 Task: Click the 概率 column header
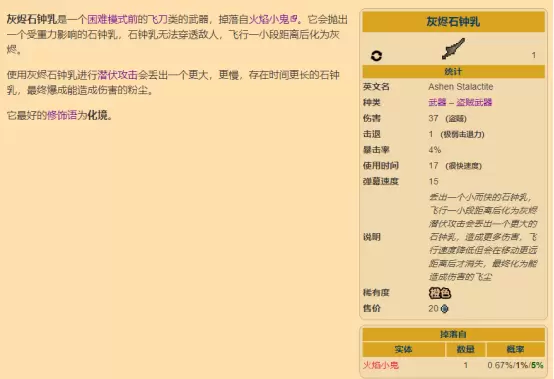pyautogui.click(x=515, y=350)
